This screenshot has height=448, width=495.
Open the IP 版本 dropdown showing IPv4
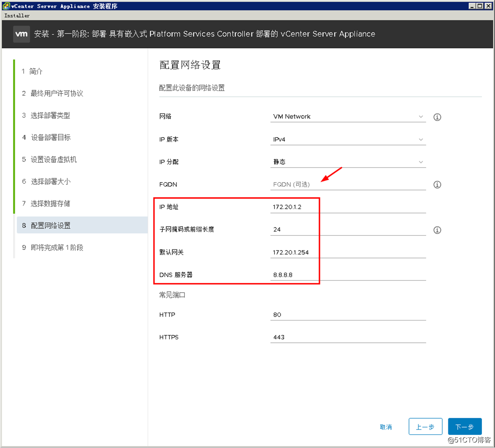[x=348, y=140]
